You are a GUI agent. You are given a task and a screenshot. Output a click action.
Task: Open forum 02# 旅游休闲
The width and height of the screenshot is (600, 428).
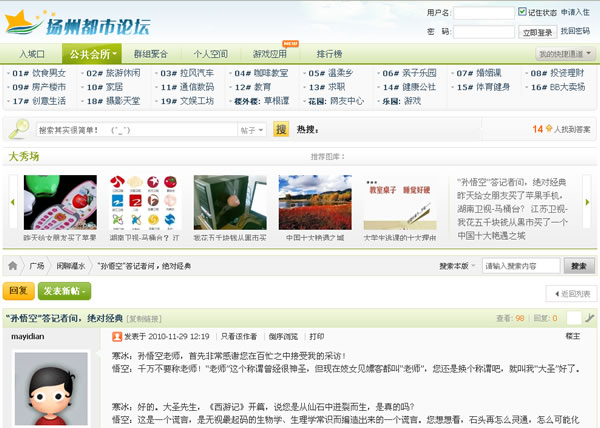coord(113,73)
